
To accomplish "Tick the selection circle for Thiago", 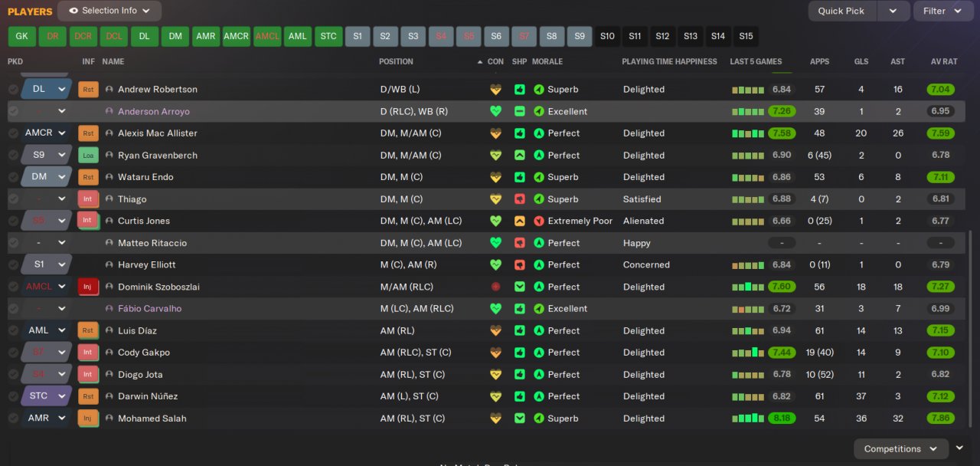I will coord(13,199).
